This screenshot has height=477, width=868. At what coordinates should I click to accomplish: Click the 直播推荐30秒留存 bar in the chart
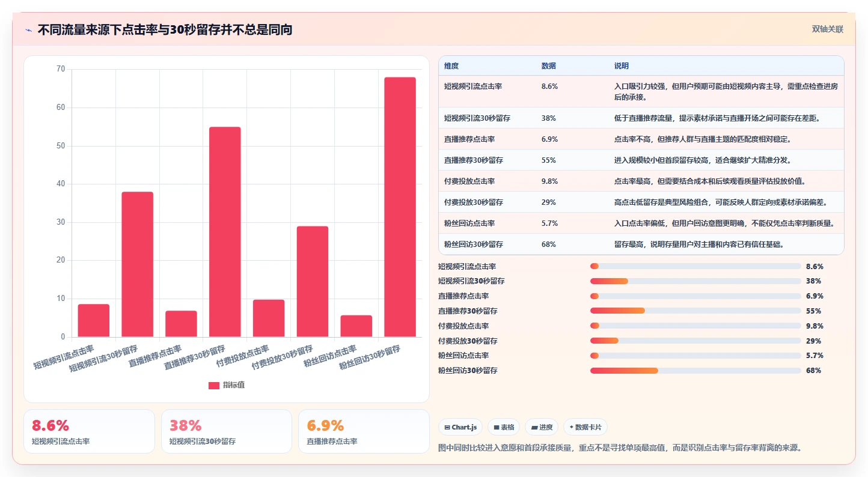[x=225, y=232]
